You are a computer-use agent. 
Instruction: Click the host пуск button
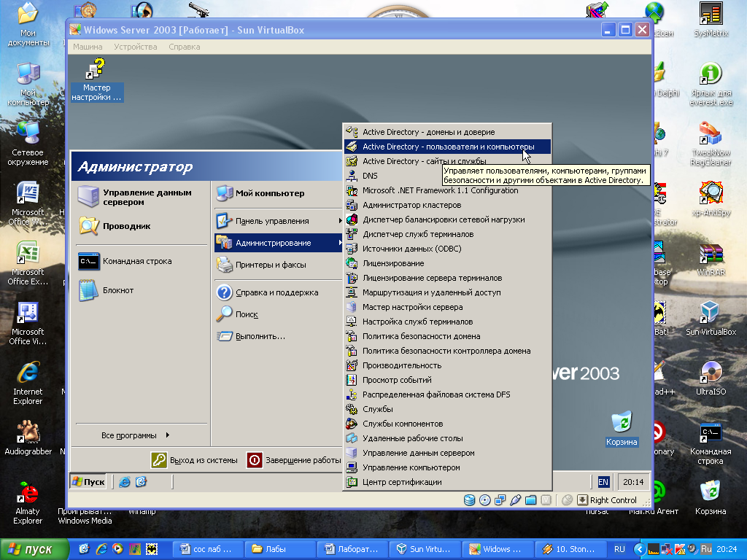[34, 549]
